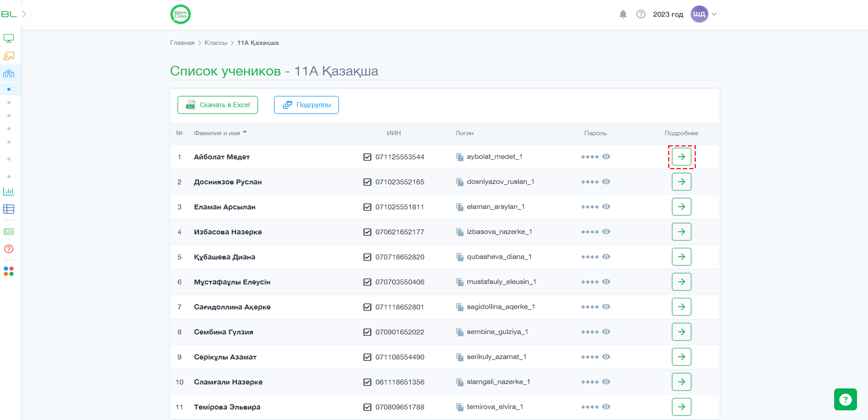Sort by Фамилия и имя column
The image size is (868, 420).
coord(220,133)
